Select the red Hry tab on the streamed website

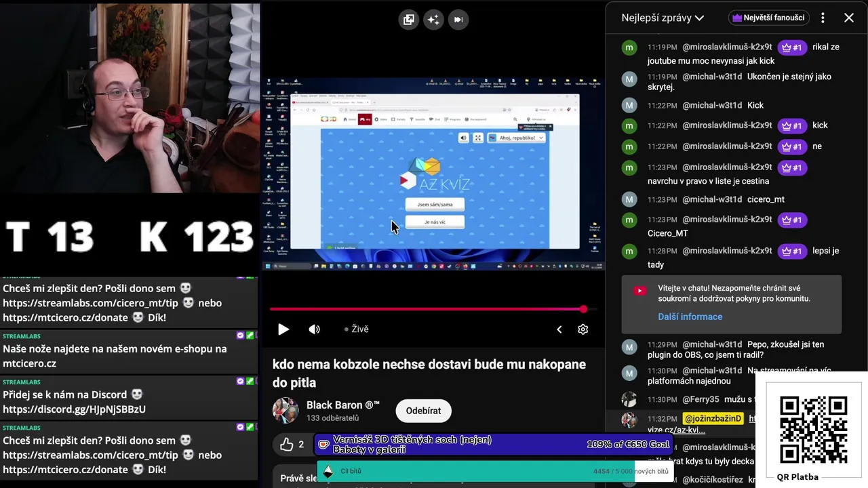[x=366, y=119]
